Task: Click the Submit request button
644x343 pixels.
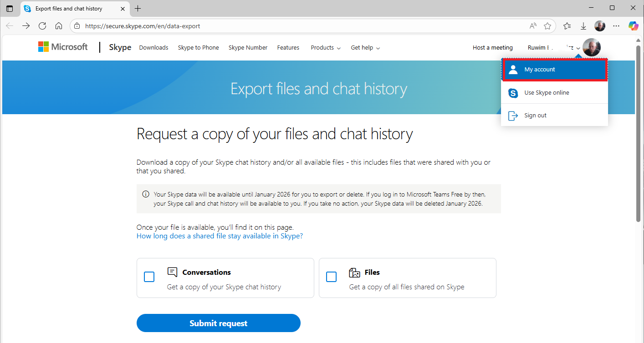Action: tap(219, 323)
